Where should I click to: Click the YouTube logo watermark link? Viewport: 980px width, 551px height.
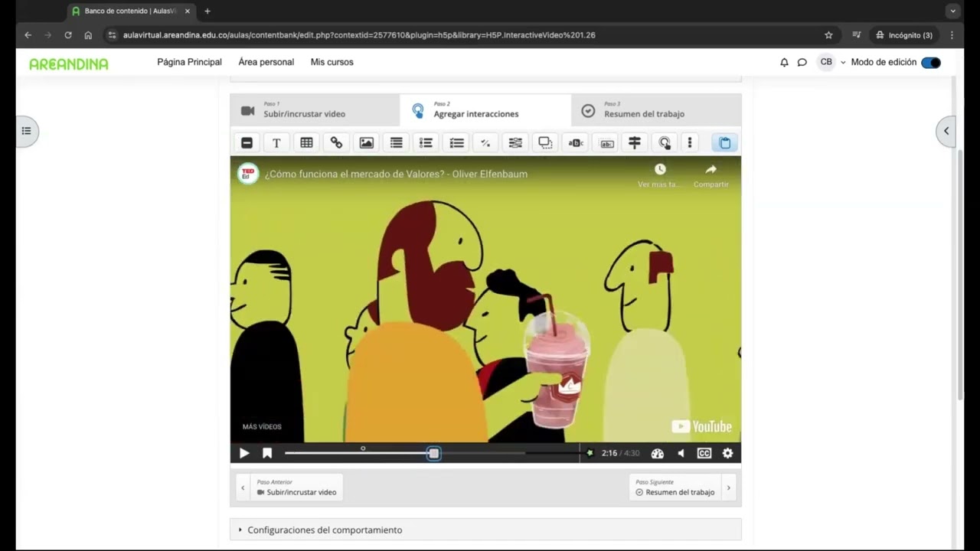[x=701, y=426]
